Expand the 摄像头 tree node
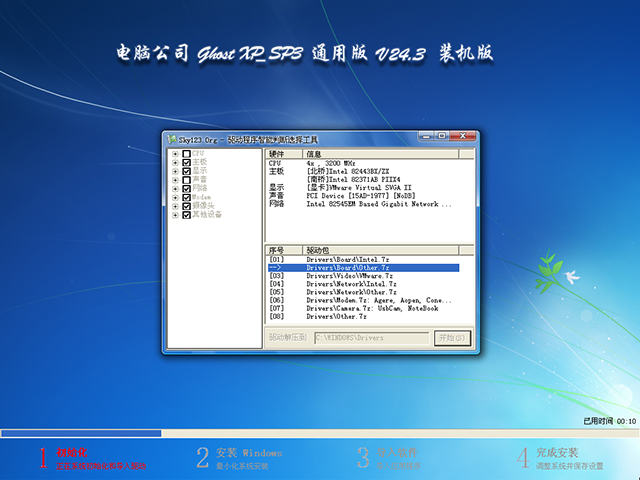Viewport: 640px width, 480px height. pyautogui.click(x=175, y=206)
